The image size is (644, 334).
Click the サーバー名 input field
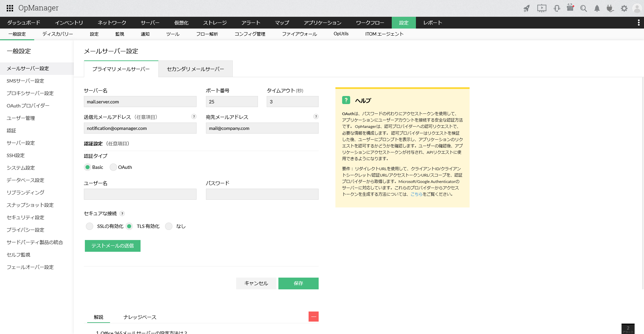tap(140, 102)
